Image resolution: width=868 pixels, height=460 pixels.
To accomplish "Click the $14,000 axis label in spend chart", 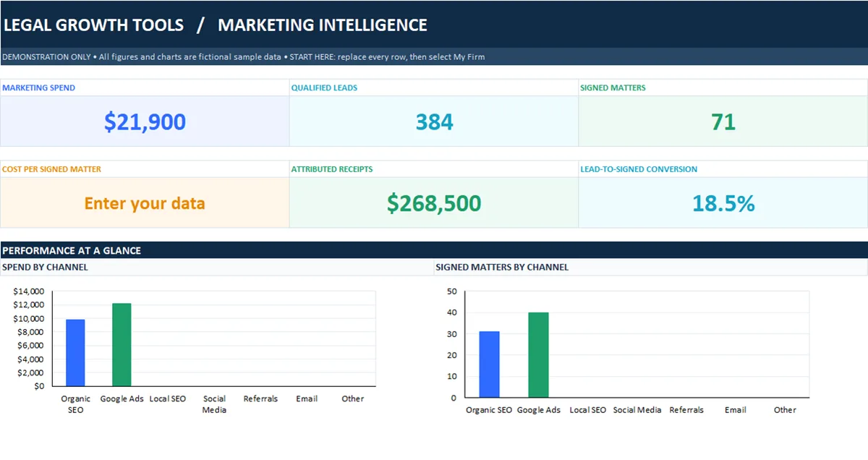I will coord(29,291).
